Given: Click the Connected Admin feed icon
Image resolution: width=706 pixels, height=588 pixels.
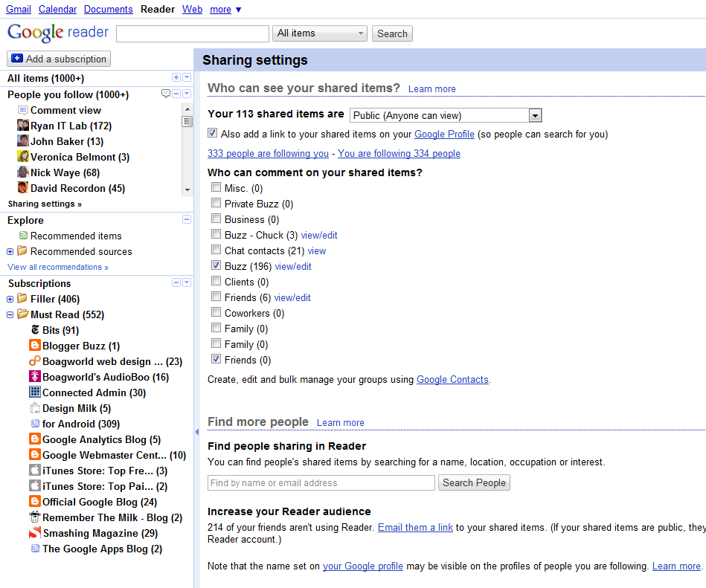Looking at the screenshot, I should click(x=34, y=392).
